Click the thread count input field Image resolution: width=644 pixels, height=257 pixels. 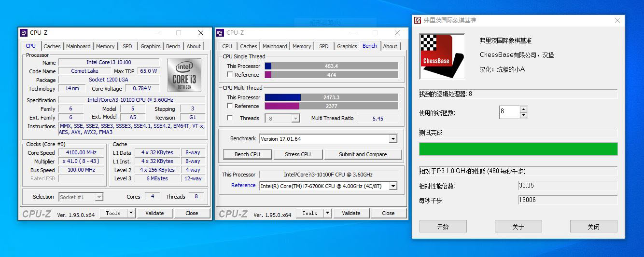(509, 112)
